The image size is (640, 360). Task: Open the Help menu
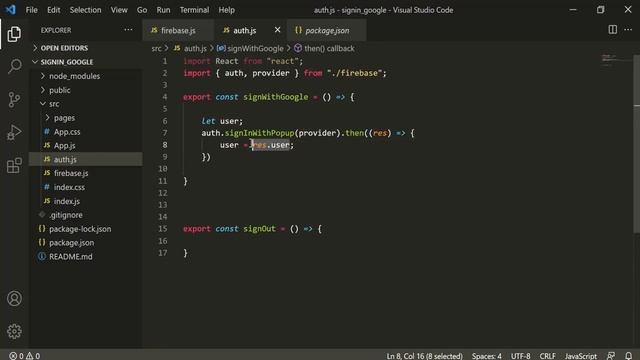(x=227, y=10)
